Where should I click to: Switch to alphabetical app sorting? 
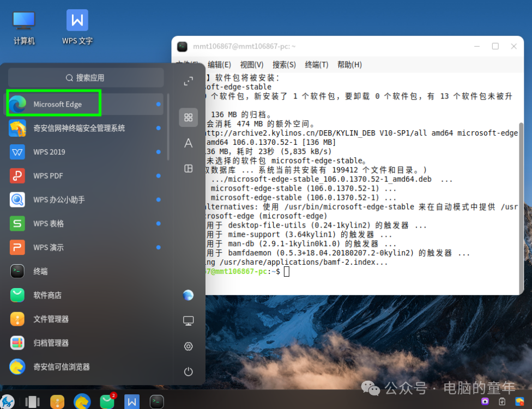click(x=188, y=143)
